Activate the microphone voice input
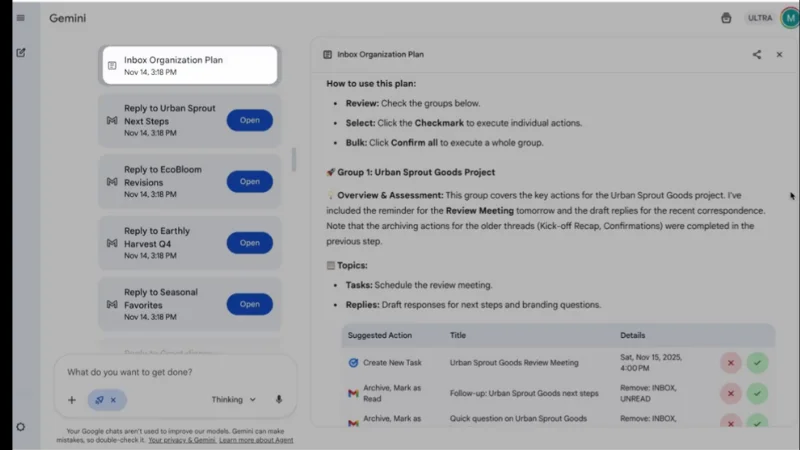The image size is (800, 450). [x=279, y=399]
